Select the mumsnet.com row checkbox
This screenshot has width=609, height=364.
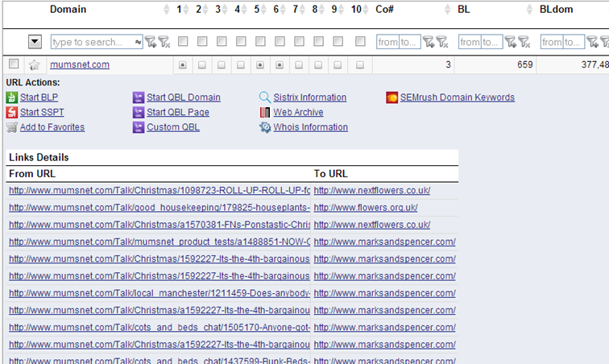[14, 64]
